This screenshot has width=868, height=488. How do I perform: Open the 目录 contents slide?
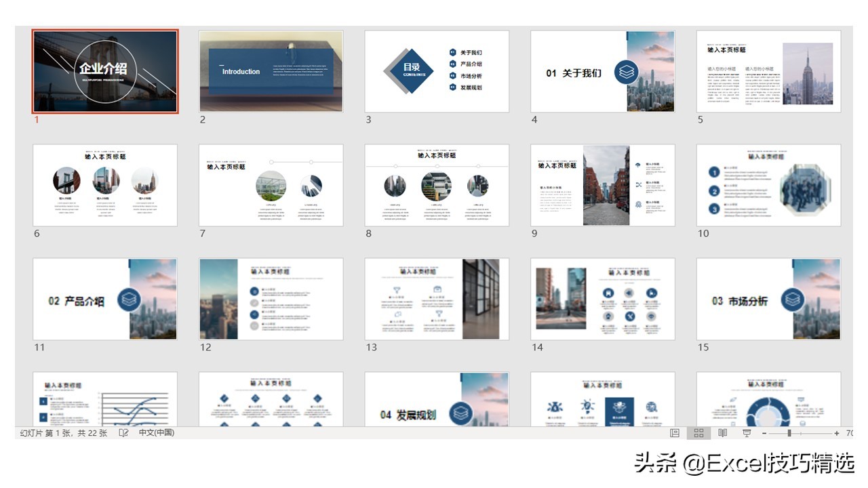tap(437, 70)
